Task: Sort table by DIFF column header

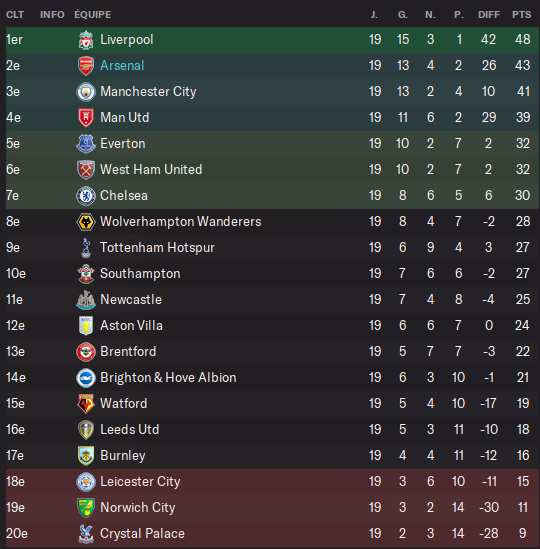Action: coord(489,15)
